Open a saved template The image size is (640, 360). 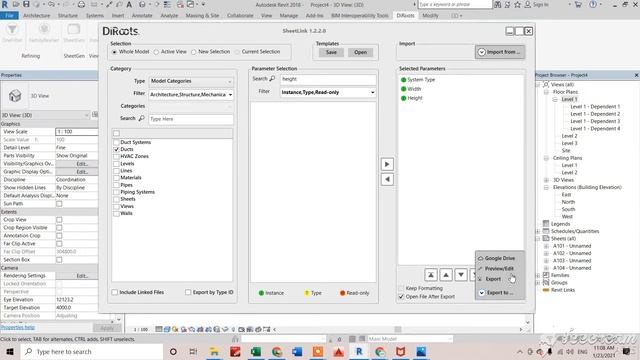[x=360, y=52]
